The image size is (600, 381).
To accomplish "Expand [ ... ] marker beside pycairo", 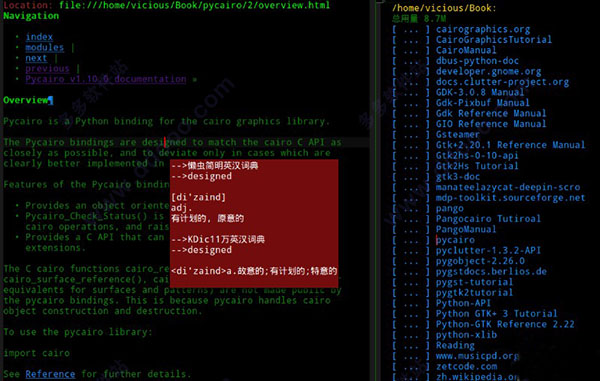I will point(411,240).
